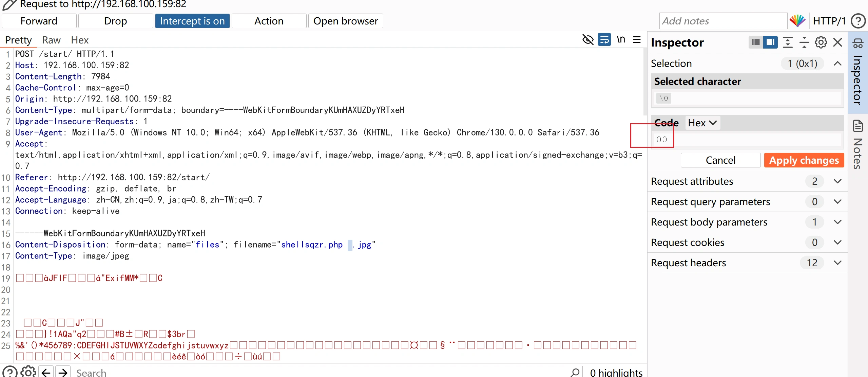Open Inspector settings gear
This screenshot has height=377, width=868.
click(x=821, y=42)
